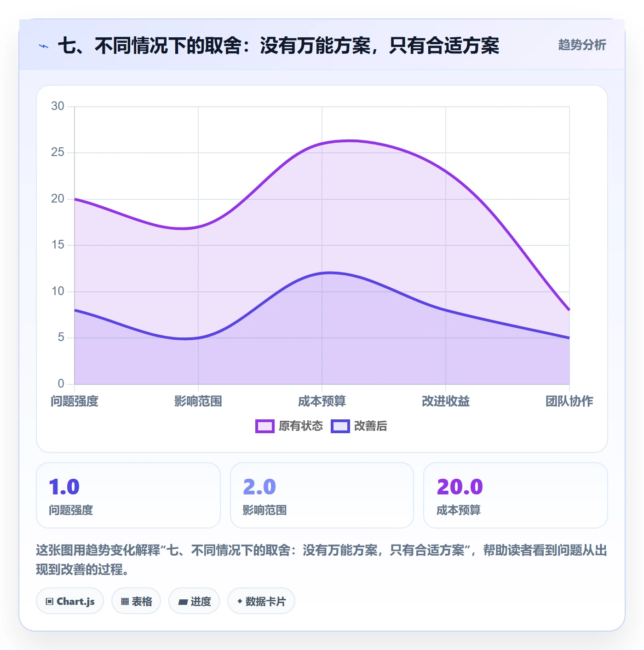Toggle the 原有状态 legend swatch
Image resolution: width=644 pixels, height=650 pixels.
265,426
